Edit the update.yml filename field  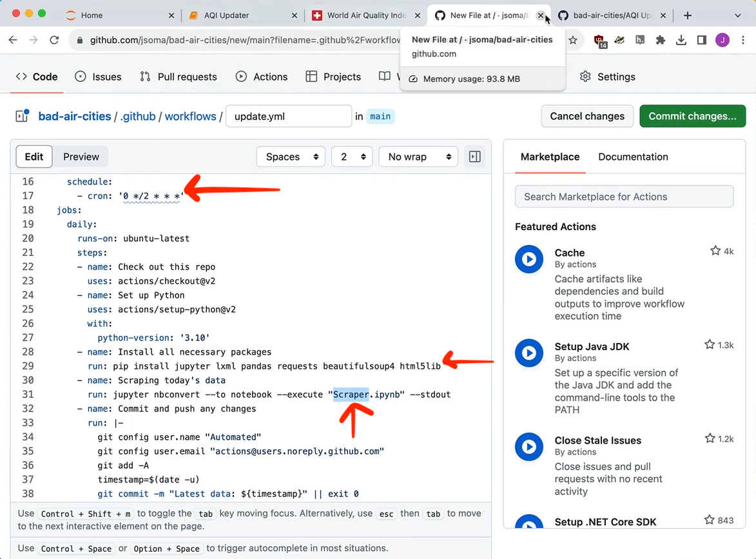[x=289, y=116]
